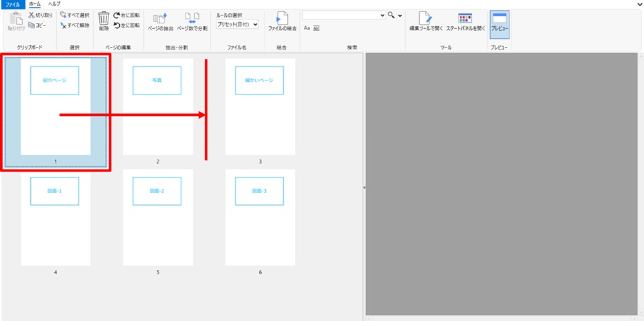
Task: Toggle the Aa case-sensitive search option
Action: [x=307, y=28]
